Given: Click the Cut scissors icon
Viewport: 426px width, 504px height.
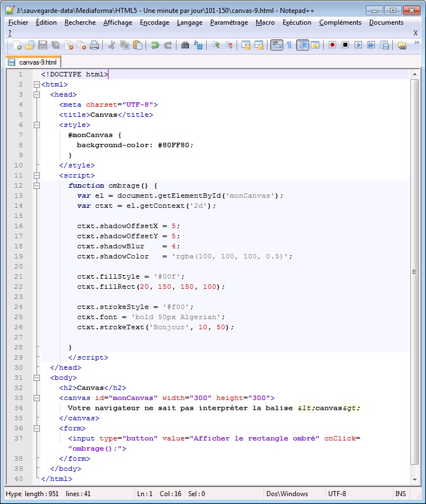Looking at the screenshot, I should 112,46.
